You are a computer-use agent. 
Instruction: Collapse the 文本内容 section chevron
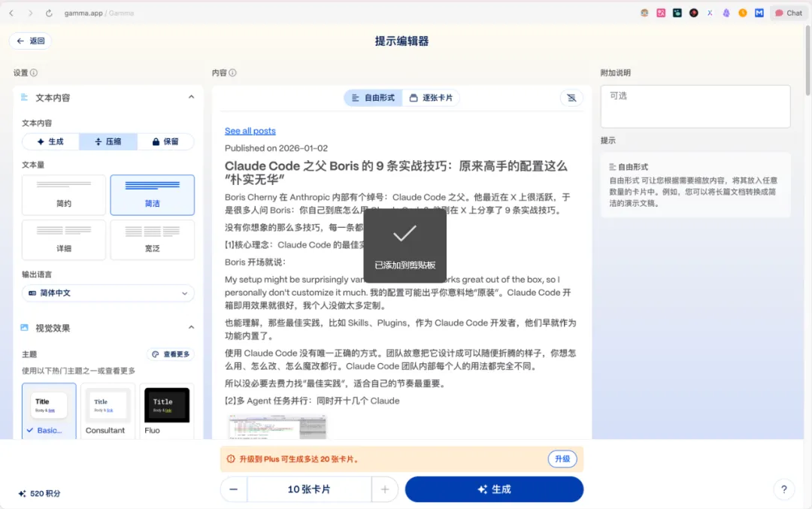(191, 97)
